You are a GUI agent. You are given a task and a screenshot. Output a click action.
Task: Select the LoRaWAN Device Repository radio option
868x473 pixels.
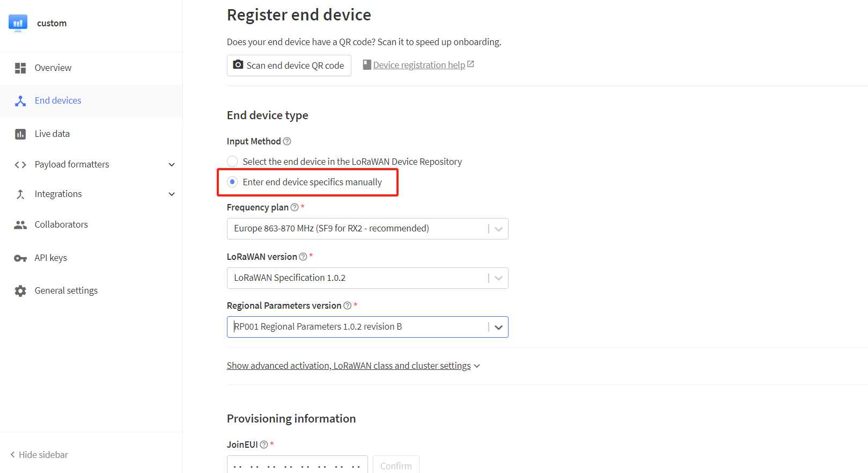(232, 162)
